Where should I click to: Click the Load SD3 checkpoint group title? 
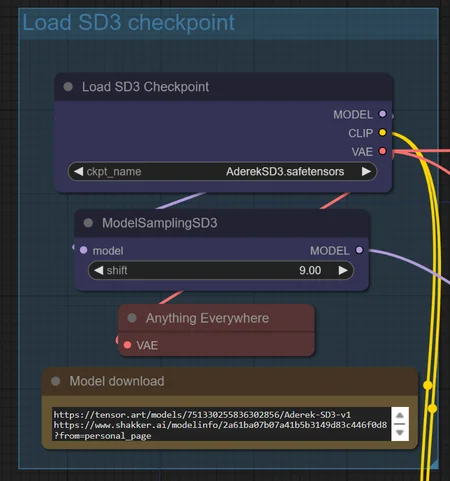pyautogui.click(x=128, y=23)
